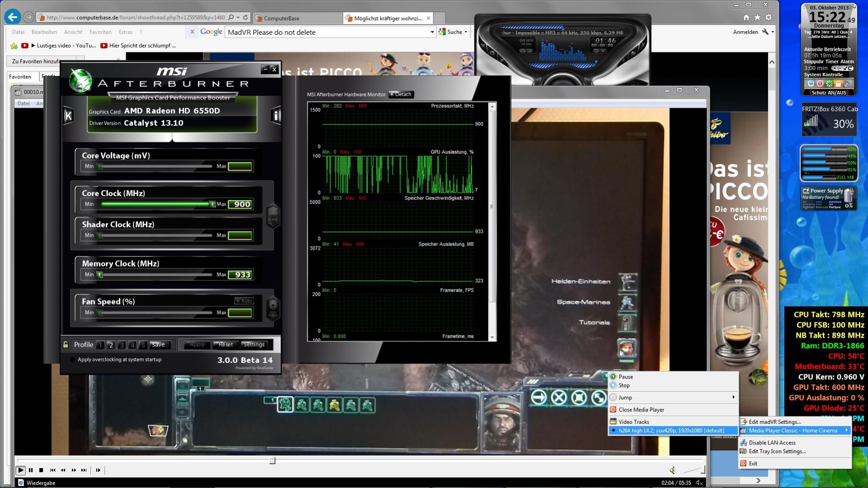Click the pause button in the media player
The height and width of the screenshot is (488, 868).
[x=31, y=470]
